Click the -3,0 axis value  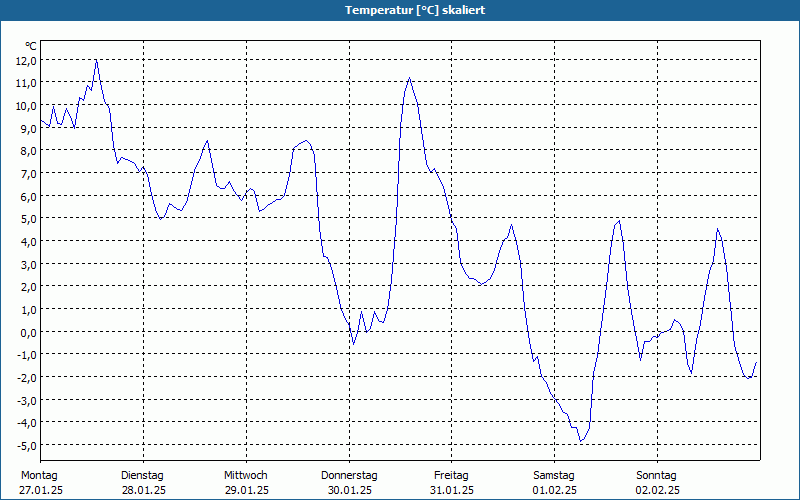coord(27,400)
